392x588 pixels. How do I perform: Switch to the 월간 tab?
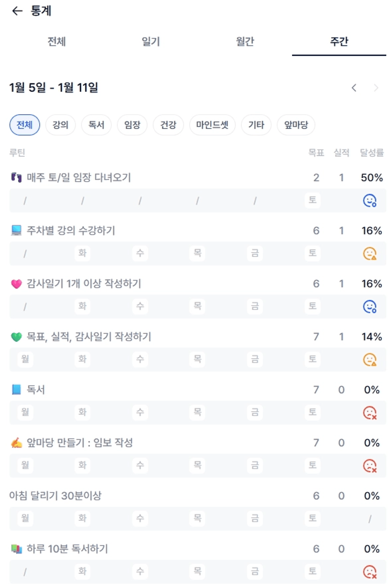pos(245,42)
